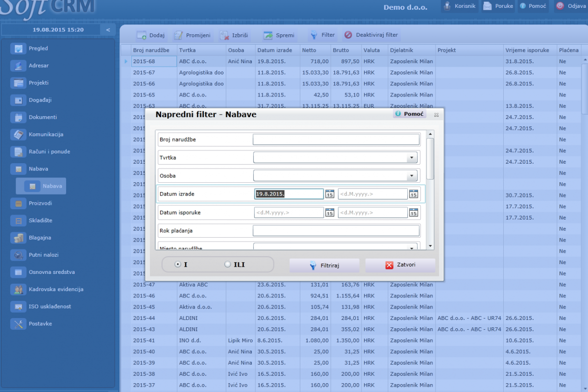Open Pomoć help in the top header
The height and width of the screenshot is (392, 588).
(x=533, y=6)
